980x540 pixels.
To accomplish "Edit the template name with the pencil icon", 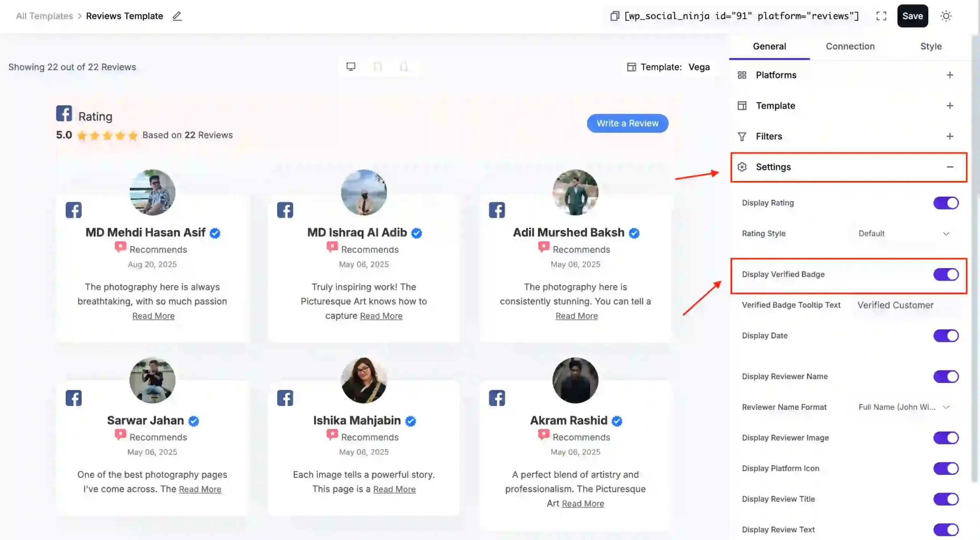I will pos(176,16).
